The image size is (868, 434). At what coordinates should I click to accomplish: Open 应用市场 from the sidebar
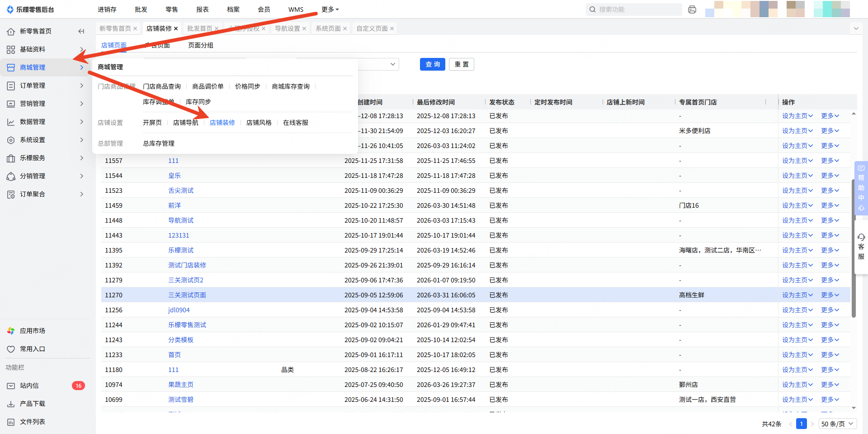point(32,331)
